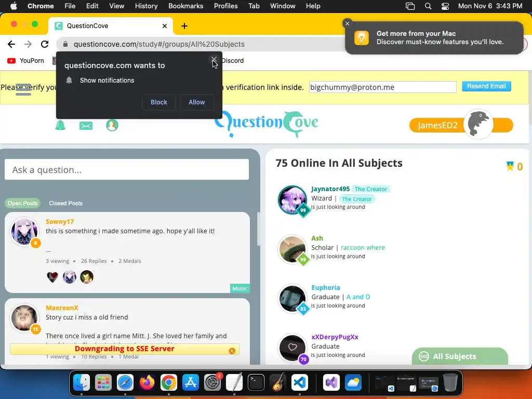This screenshot has height=399, width=532.
Task: Switch to the Closed Posts tab
Action: pyautogui.click(x=66, y=203)
